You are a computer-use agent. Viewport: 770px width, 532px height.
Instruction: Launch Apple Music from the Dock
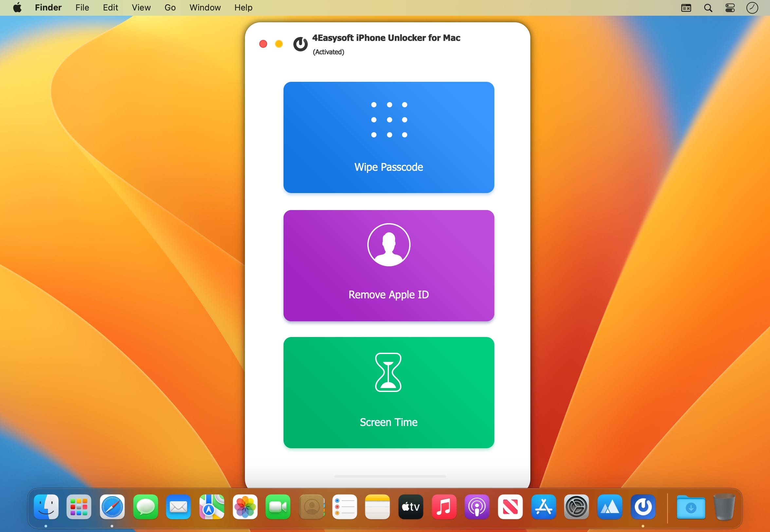(444, 507)
